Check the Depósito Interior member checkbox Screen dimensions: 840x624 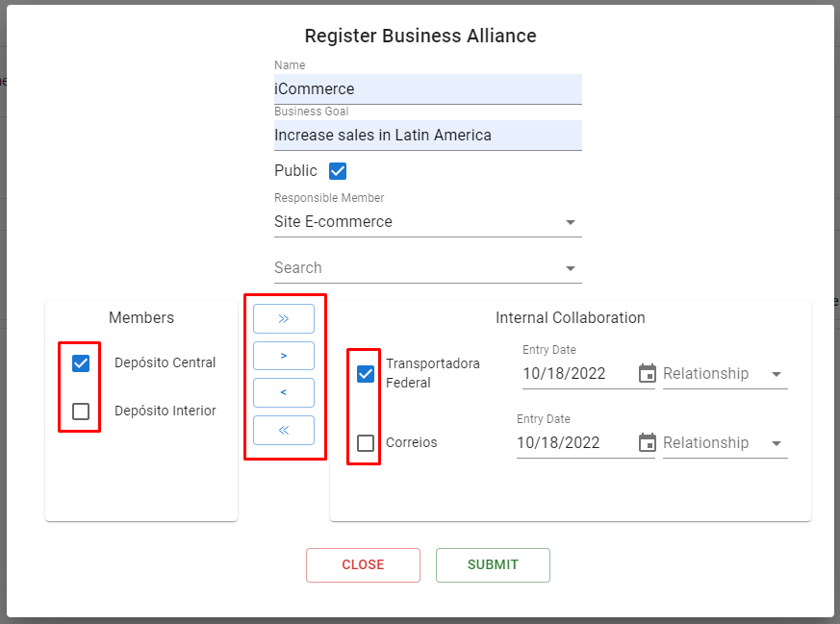coord(81,412)
